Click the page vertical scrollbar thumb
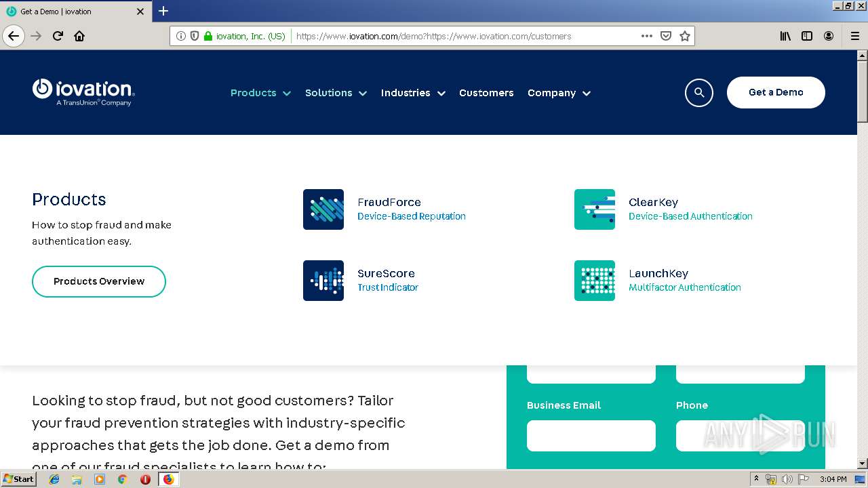 [x=862, y=91]
